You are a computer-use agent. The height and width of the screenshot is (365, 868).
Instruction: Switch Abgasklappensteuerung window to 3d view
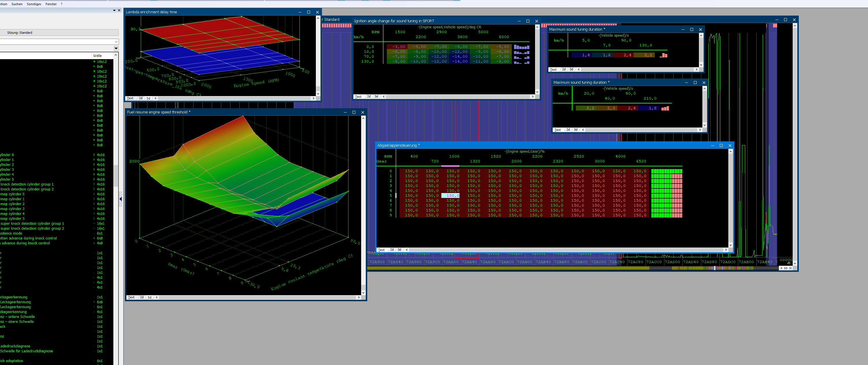[399, 250]
